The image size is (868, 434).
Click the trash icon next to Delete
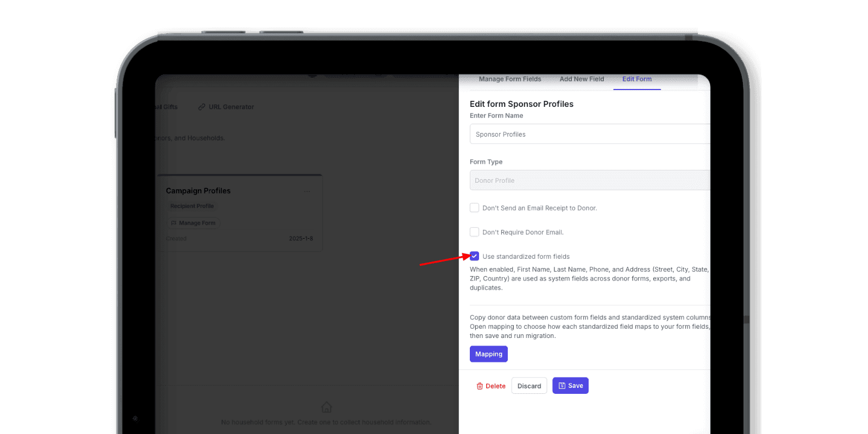(x=480, y=386)
